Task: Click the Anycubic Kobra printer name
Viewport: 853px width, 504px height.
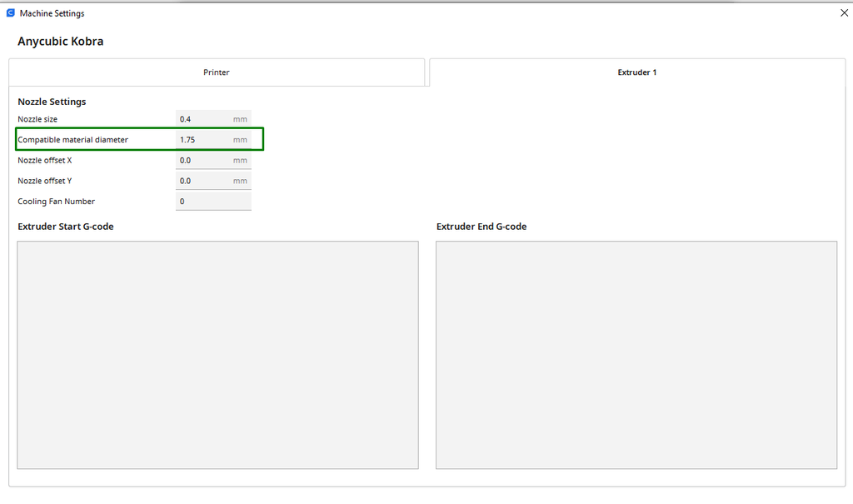Action: pyautogui.click(x=60, y=42)
